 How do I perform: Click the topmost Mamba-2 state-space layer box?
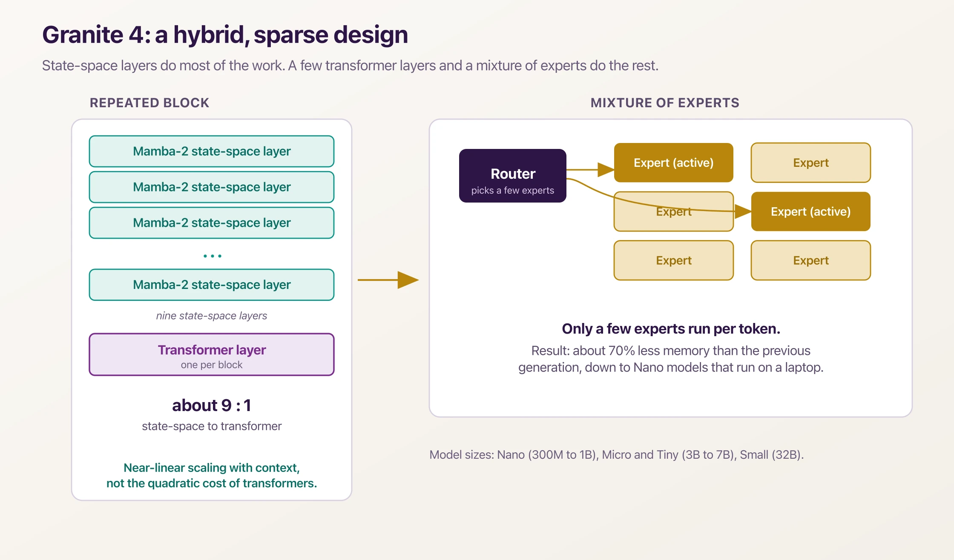[212, 151]
